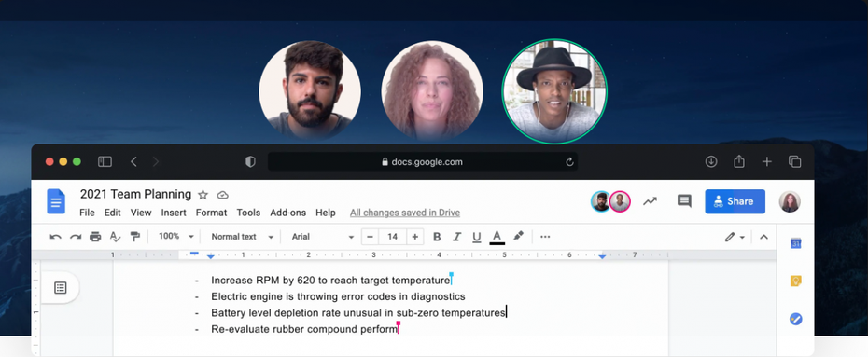Image resolution: width=868 pixels, height=357 pixels.
Task: Click the print icon in toolbar
Action: [95, 237]
